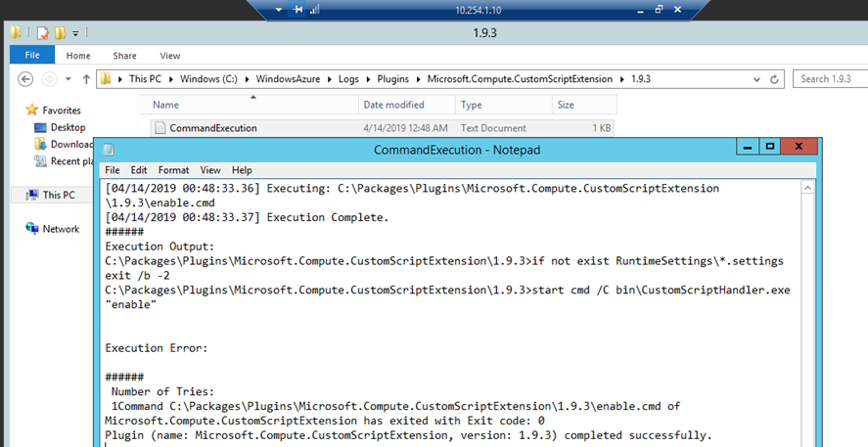The width and height of the screenshot is (868, 447).
Task: Open Customize Quick Access Toolbar dropdown
Action: pyautogui.click(x=75, y=33)
